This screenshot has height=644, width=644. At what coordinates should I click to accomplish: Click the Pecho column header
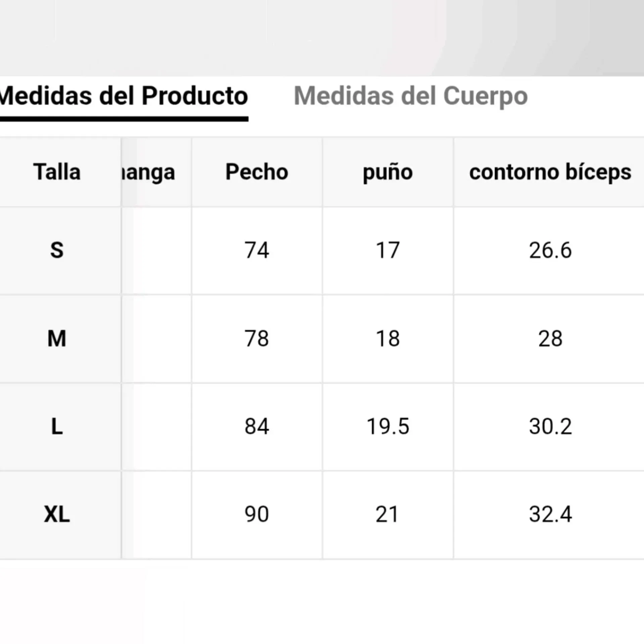257,172
